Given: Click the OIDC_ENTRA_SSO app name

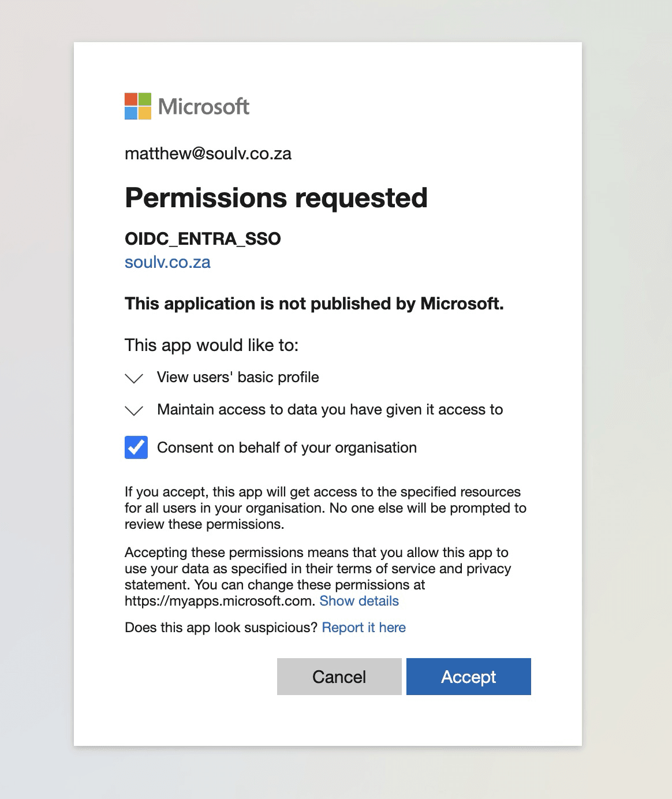Looking at the screenshot, I should (203, 238).
